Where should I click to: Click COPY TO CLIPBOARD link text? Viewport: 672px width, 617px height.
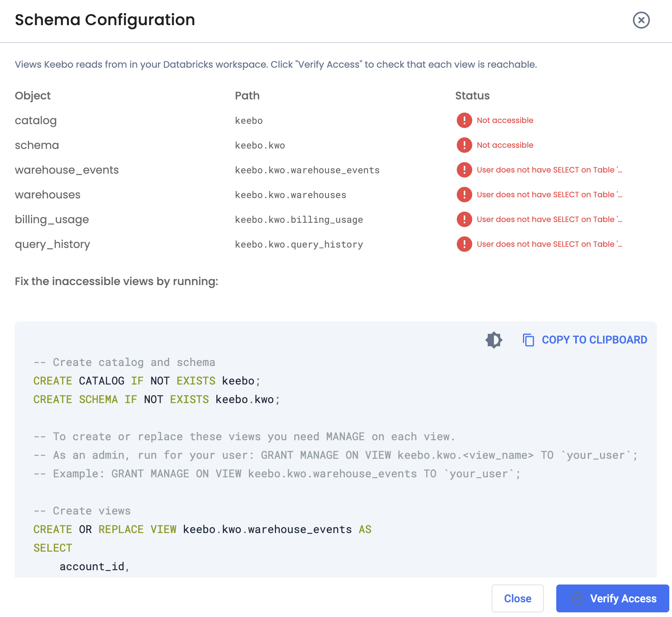click(x=594, y=340)
